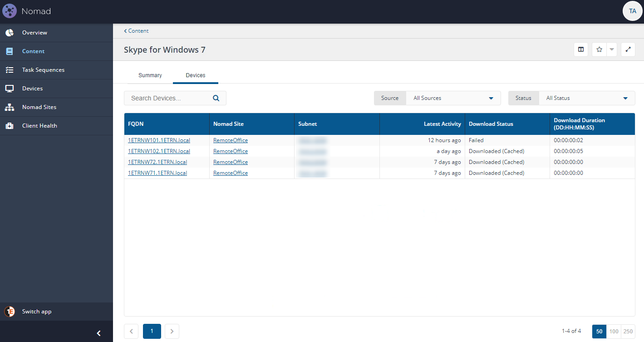Toggle the split column layout icon
Screen dimensions: 644x342
pos(581,50)
